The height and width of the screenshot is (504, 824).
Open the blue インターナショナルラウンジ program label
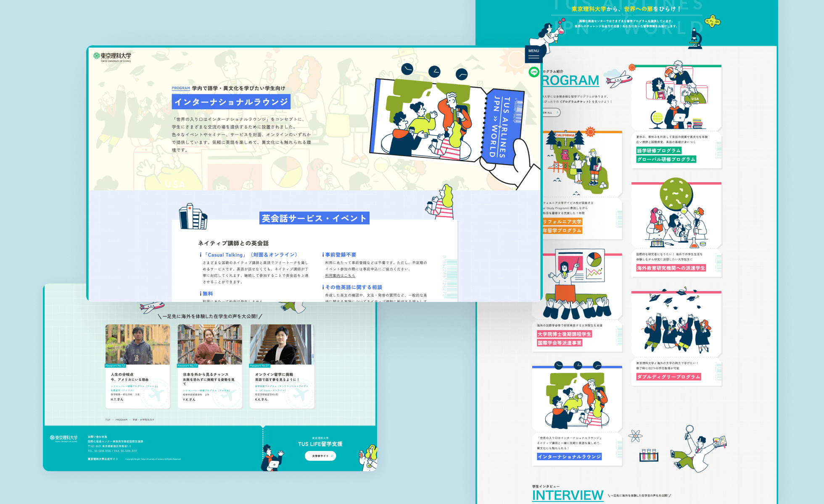coord(569,457)
